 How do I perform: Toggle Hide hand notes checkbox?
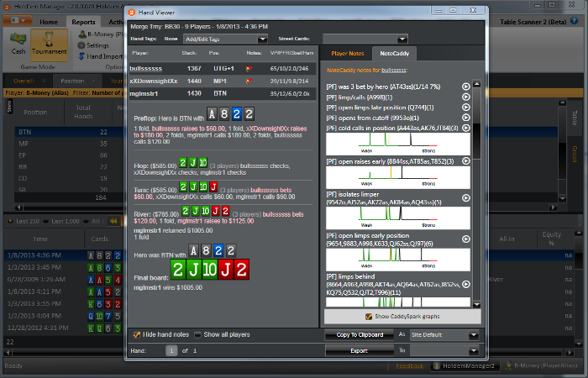pyautogui.click(x=137, y=334)
